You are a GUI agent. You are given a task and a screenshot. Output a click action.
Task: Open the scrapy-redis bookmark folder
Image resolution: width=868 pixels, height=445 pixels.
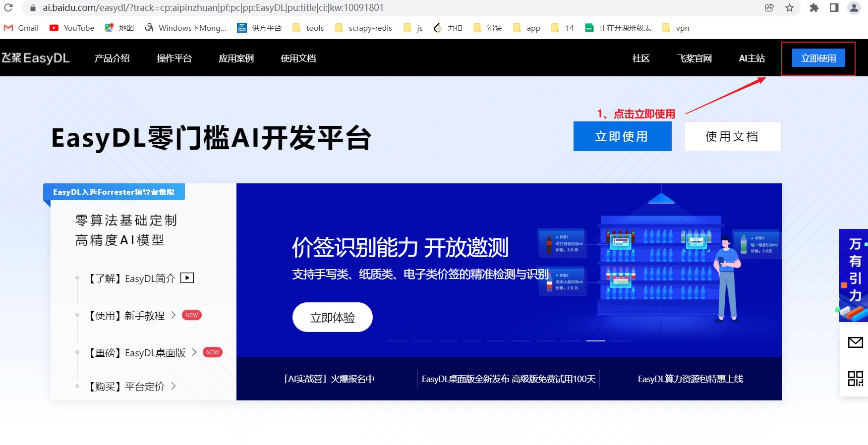click(x=363, y=28)
